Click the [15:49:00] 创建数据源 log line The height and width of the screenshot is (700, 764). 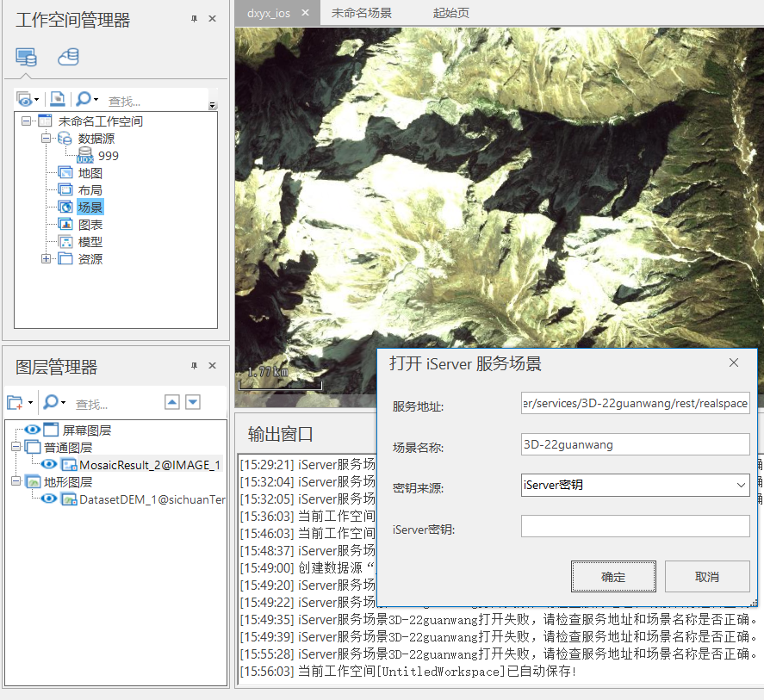coord(308,567)
